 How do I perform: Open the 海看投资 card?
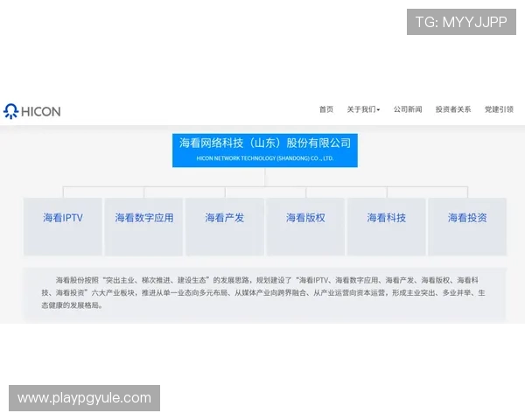tap(467, 227)
